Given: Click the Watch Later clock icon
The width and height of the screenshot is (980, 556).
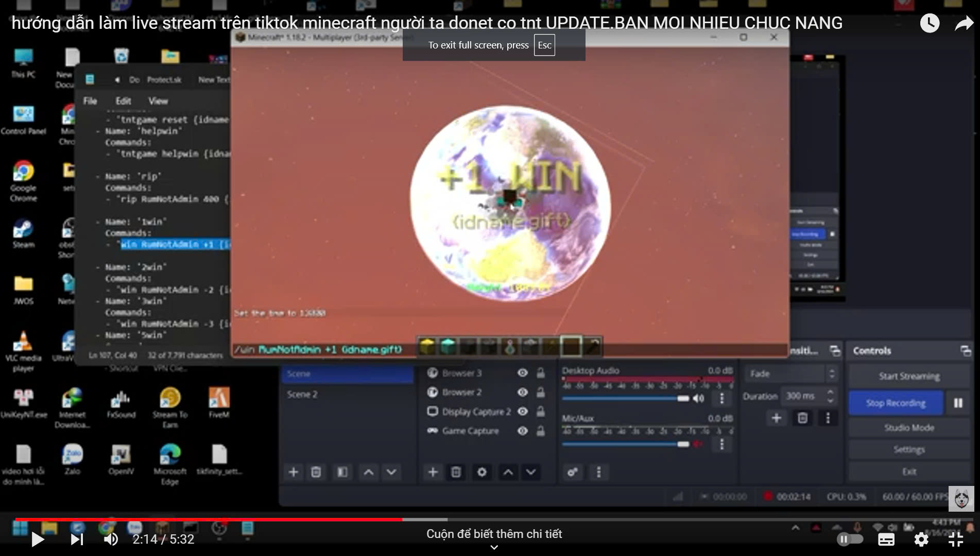Looking at the screenshot, I should tap(930, 24).
